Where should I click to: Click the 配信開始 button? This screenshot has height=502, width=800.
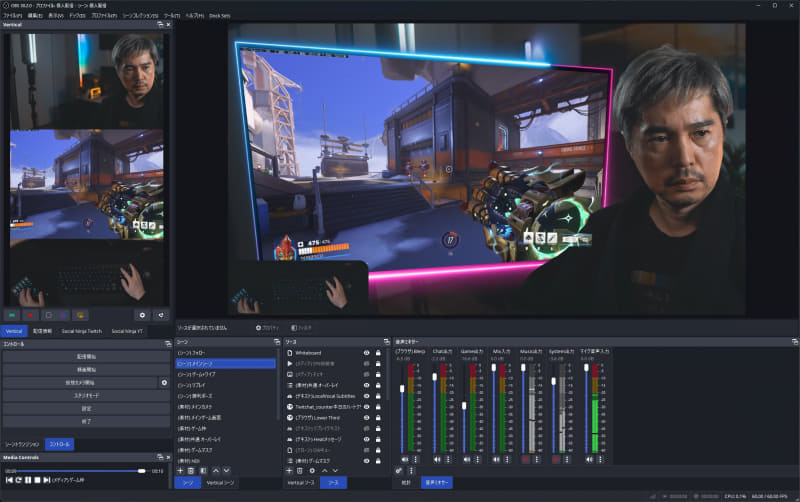86,357
